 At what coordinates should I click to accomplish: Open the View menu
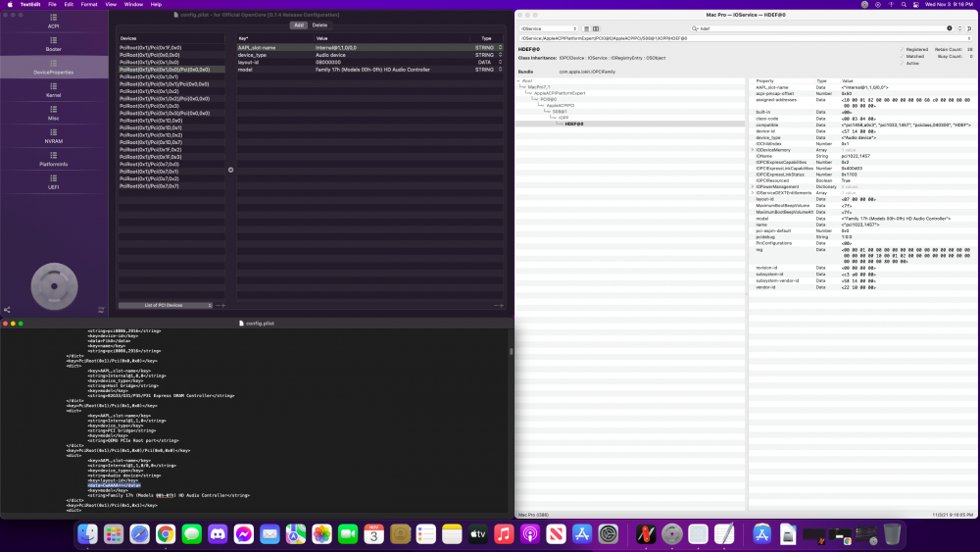[111, 4]
